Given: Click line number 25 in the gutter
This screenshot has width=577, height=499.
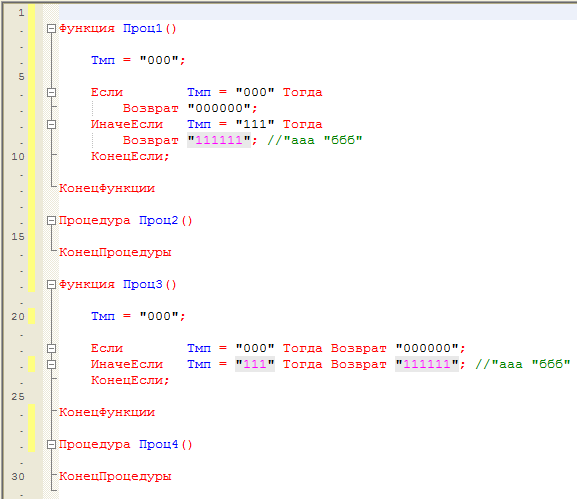Looking at the screenshot, I should (18, 397).
